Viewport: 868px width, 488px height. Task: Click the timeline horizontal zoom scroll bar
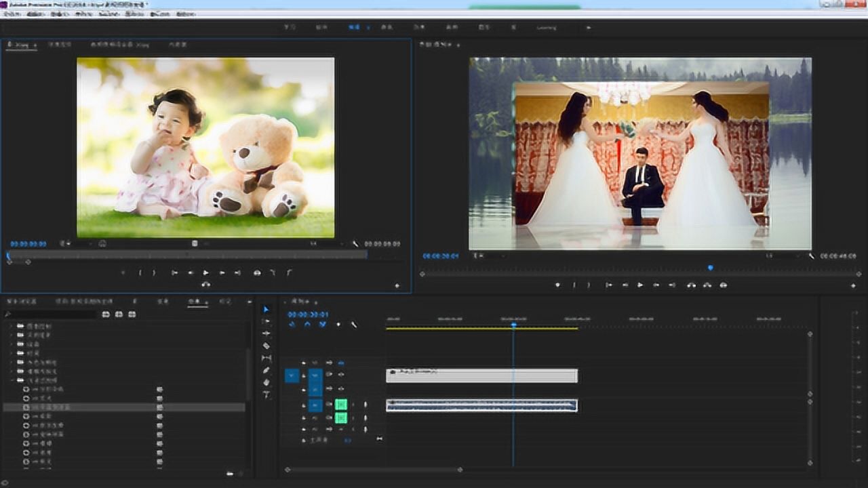(x=373, y=470)
